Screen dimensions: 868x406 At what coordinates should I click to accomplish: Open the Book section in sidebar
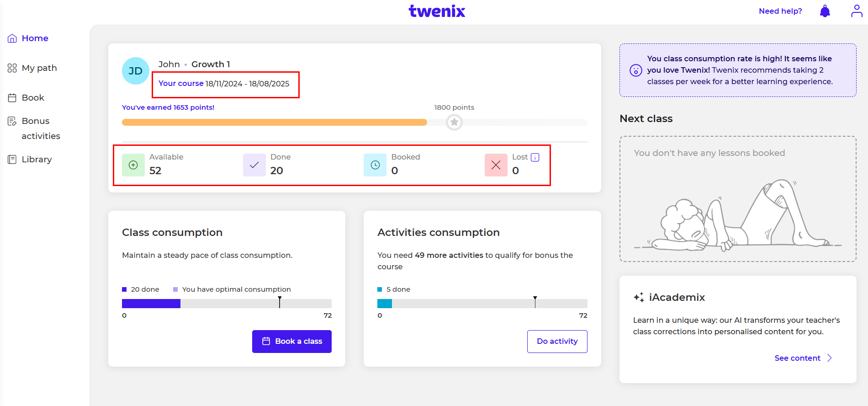[33, 98]
